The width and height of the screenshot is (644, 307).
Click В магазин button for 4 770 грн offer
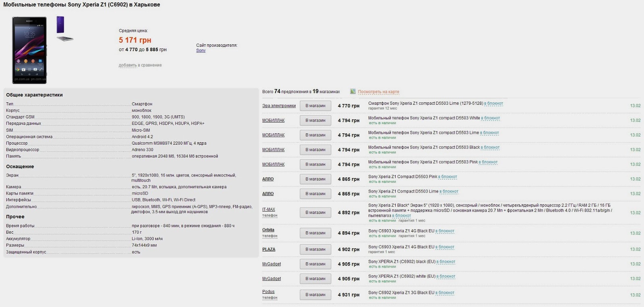[316, 106]
